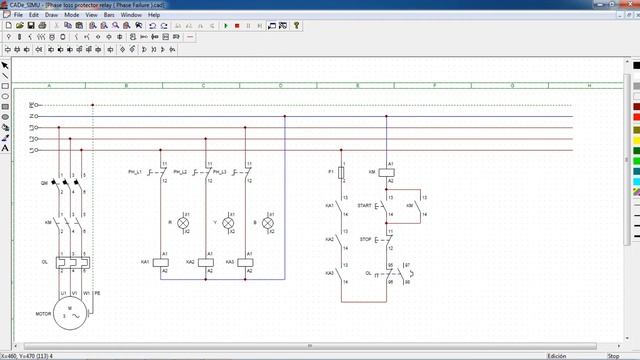Select the ellipse outline tool
The height and width of the screenshot is (360, 640).
click(x=5, y=96)
